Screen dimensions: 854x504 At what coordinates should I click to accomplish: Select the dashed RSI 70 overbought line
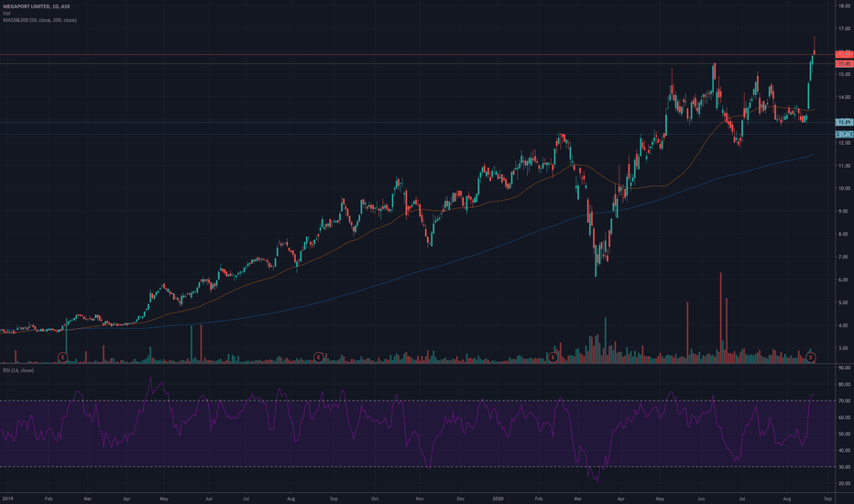(x=417, y=401)
